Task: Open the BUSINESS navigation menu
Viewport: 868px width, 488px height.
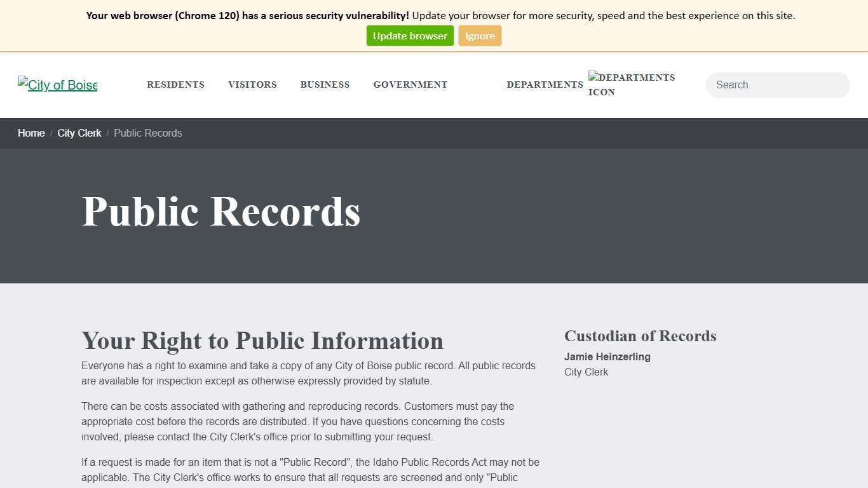Action: point(325,85)
